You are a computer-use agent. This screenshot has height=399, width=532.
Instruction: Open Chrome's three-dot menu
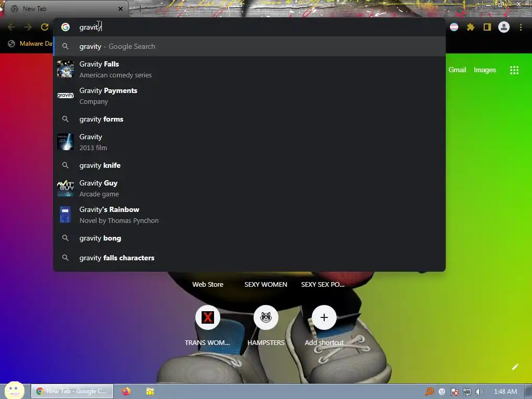pos(521,27)
